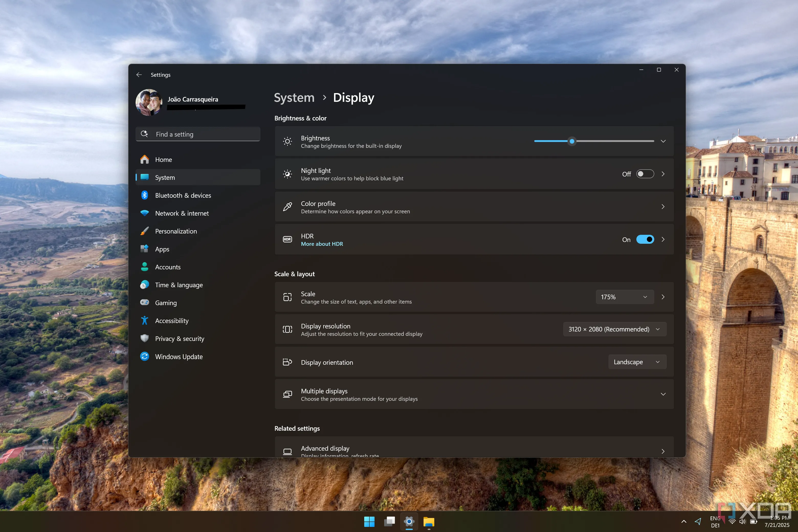Image resolution: width=798 pixels, height=532 pixels.
Task: Click the Find a setting search box
Action: (x=198, y=134)
